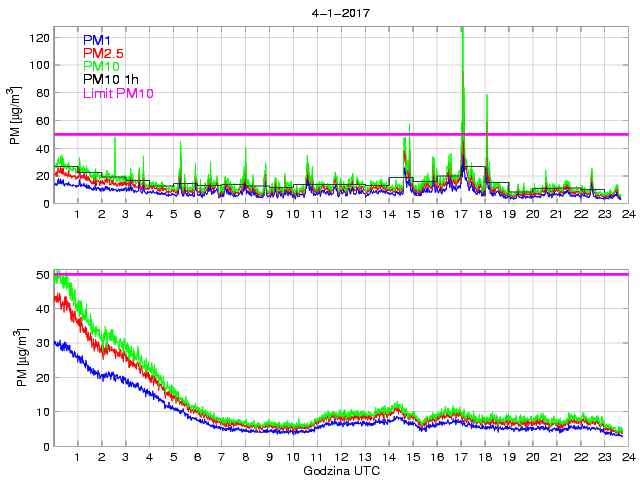Click hour 24 tick under the bottom chart
The width and height of the screenshot is (640, 480).
pos(628,457)
